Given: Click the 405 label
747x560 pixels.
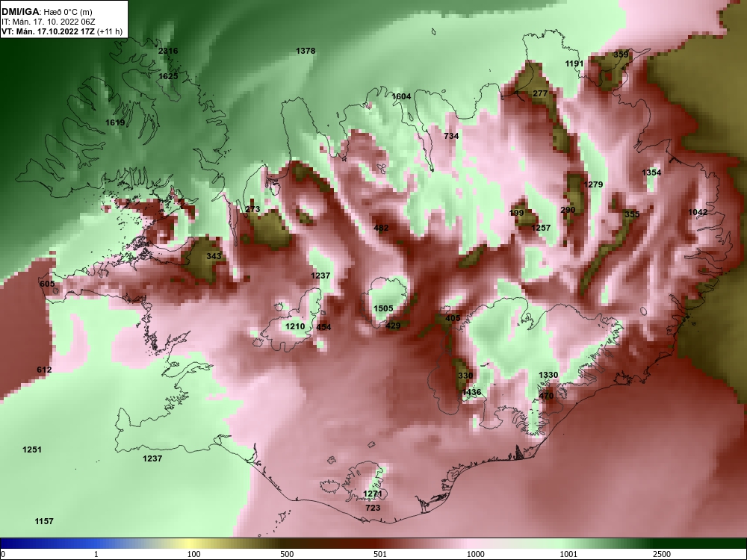Looking at the screenshot, I should point(453,318).
